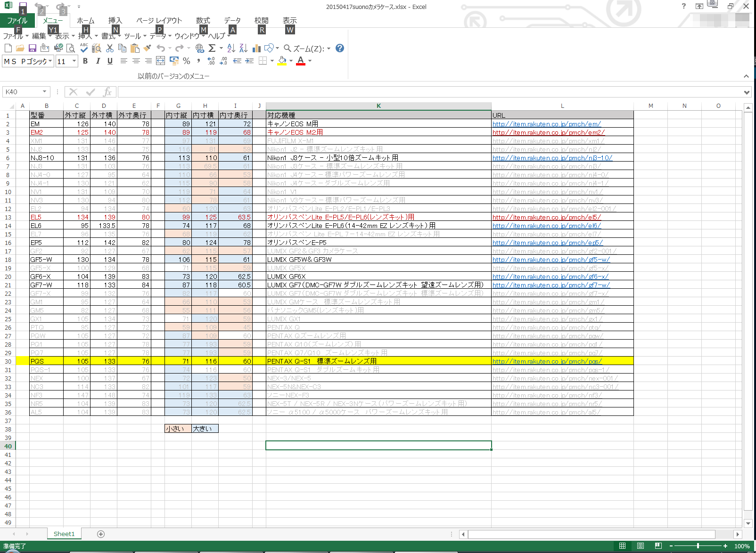The width and height of the screenshot is (756, 553).
Task: Increase decimal places
Action: tap(211, 61)
